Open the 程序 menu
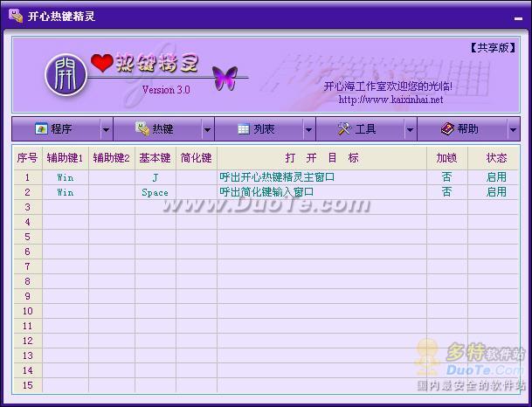This screenshot has height=407, width=532. click(x=56, y=129)
